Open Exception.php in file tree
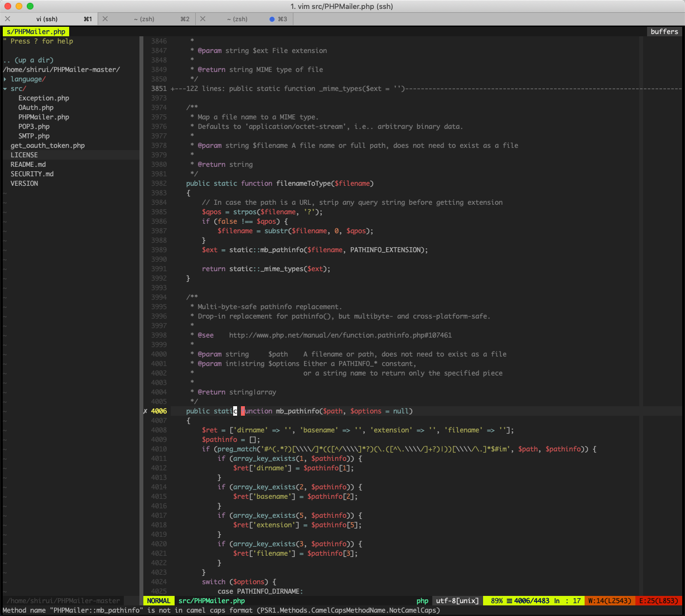This screenshot has height=616, width=685. pyautogui.click(x=44, y=98)
